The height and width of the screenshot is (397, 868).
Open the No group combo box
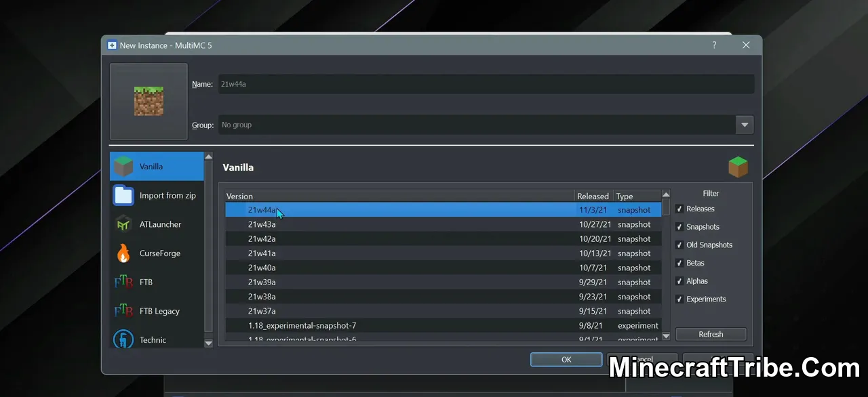(x=486, y=125)
